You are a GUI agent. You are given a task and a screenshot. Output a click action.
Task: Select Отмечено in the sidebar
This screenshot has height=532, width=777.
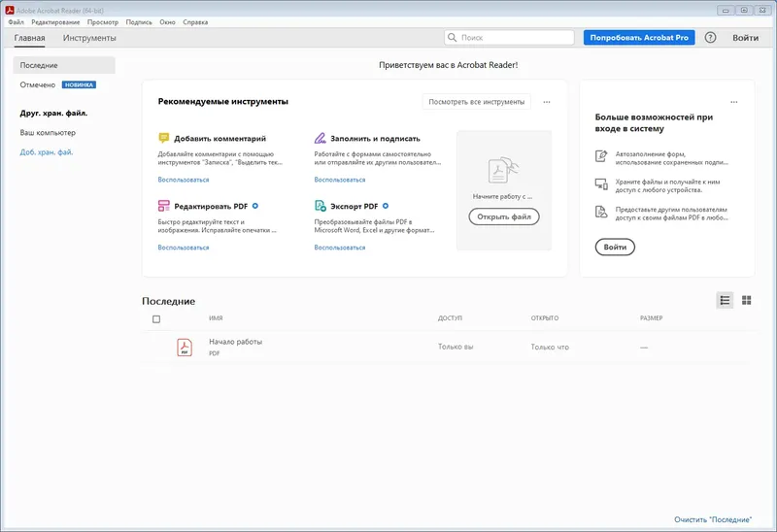38,84
